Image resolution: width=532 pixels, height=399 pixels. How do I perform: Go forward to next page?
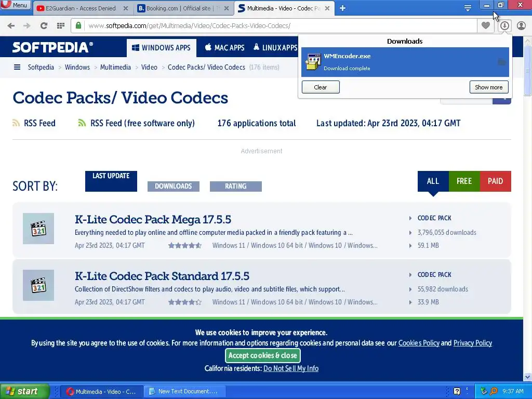[x=27, y=26]
